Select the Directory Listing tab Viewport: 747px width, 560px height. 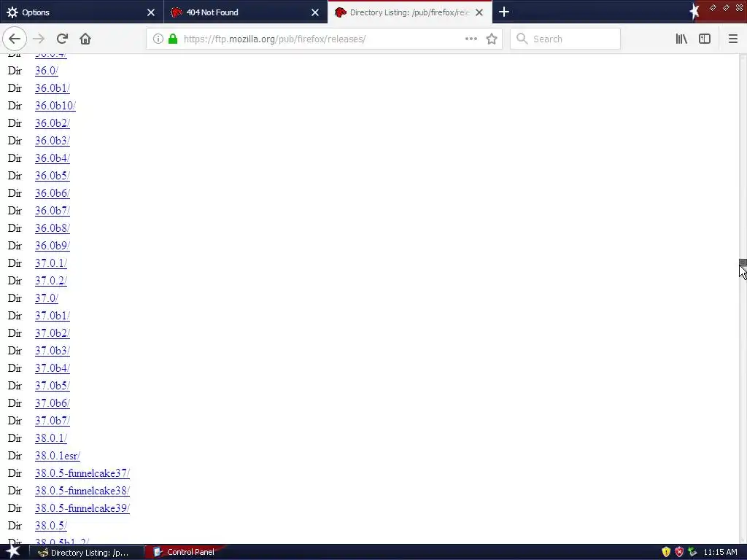tap(410, 12)
